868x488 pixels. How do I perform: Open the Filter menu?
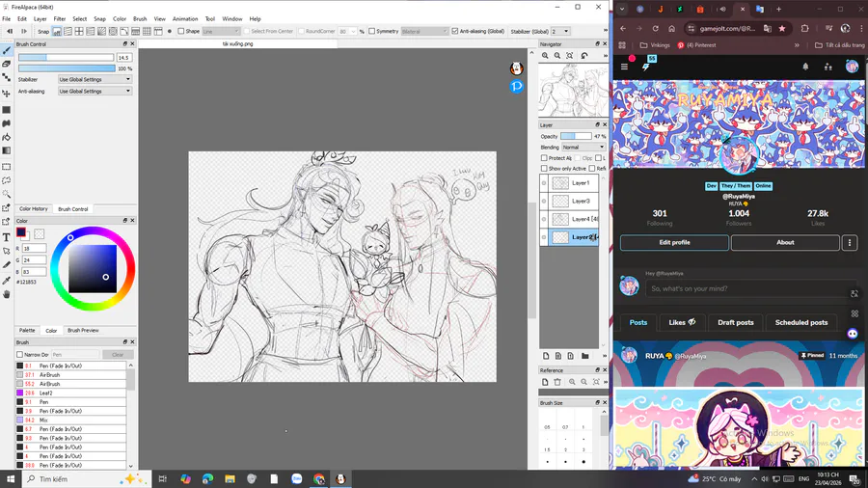59,19
